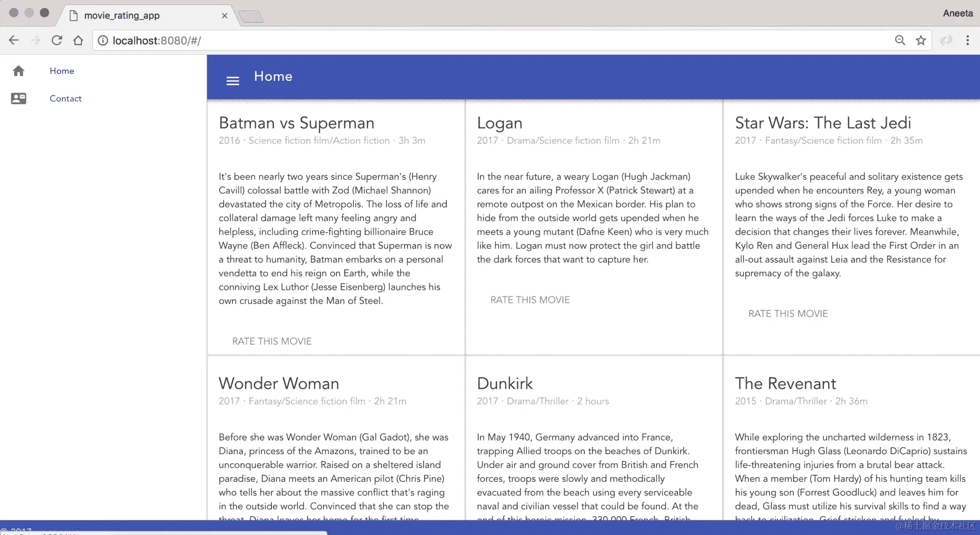Click the Batman vs Superman description text

[336, 239]
